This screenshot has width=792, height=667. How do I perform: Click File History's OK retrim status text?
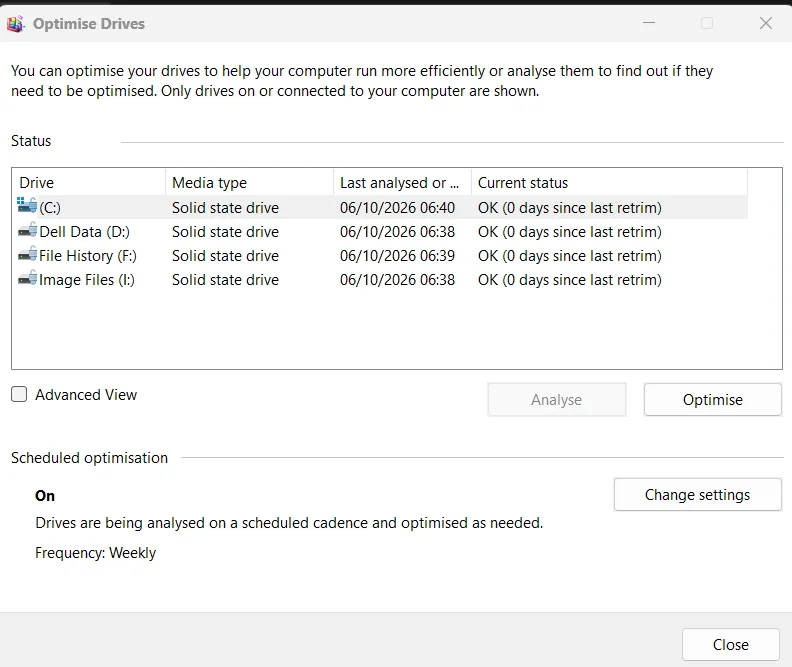tap(570, 256)
